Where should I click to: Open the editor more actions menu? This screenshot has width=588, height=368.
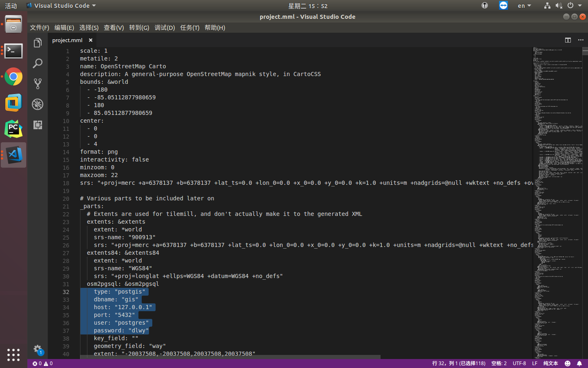pos(581,40)
